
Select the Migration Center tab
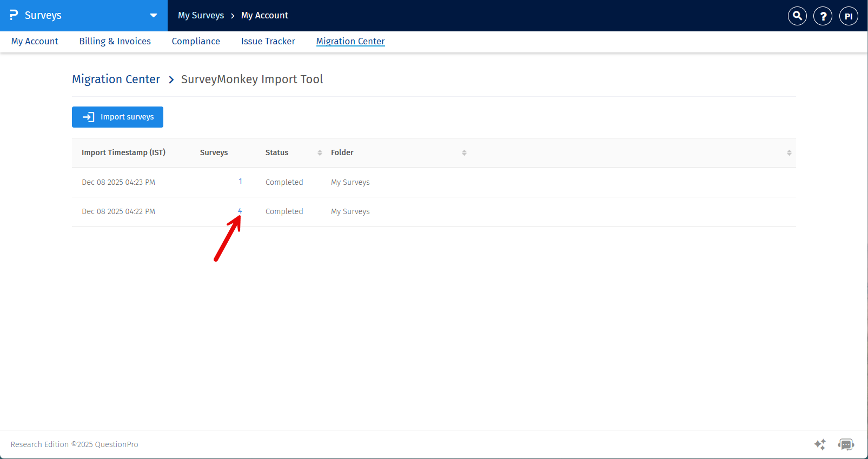350,41
